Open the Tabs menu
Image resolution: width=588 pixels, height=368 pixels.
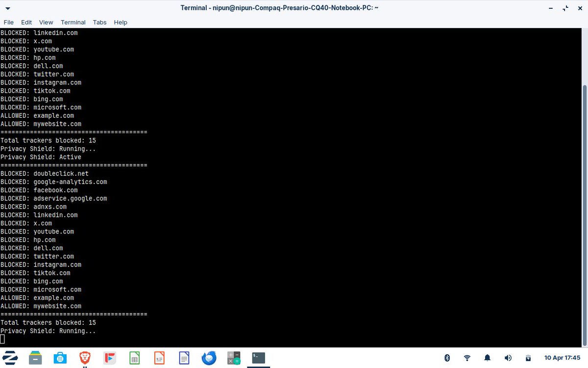tap(99, 22)
